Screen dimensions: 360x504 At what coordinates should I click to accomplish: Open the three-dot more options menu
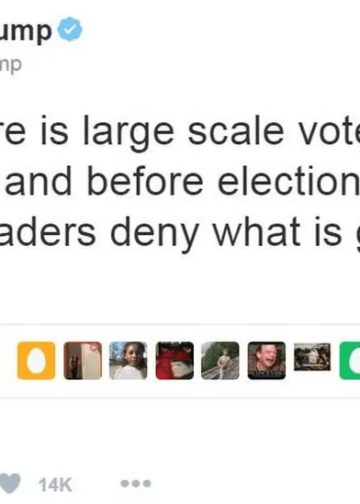136,483
